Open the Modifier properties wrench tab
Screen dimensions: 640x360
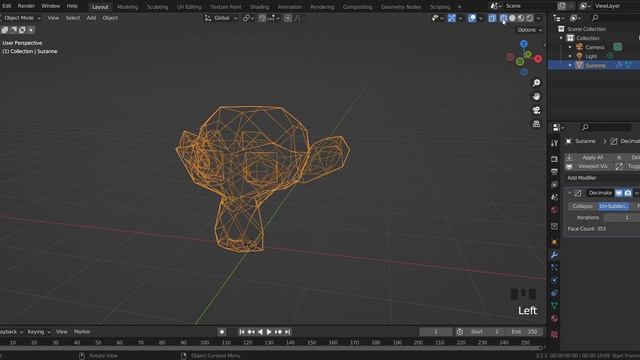554,255
